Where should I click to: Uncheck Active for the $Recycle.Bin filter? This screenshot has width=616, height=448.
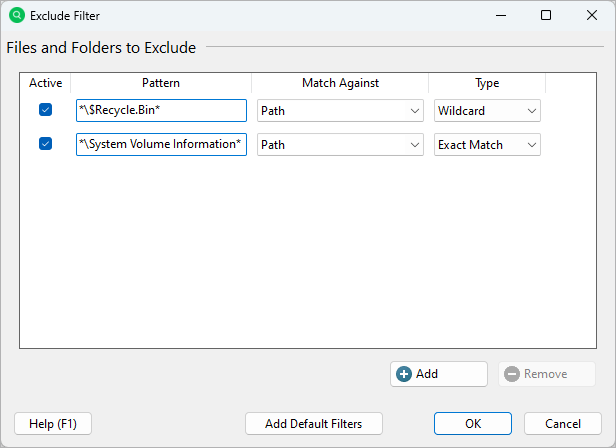[x=45, y=110]
